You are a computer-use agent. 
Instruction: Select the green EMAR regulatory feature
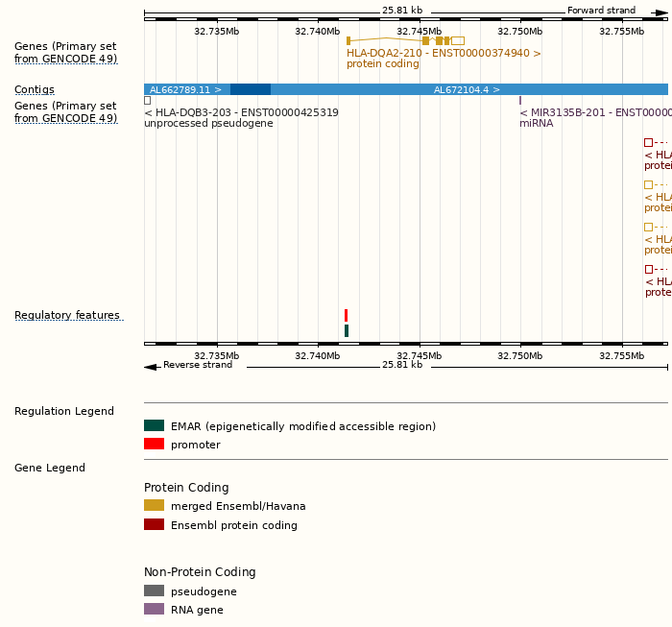point(346,330)
